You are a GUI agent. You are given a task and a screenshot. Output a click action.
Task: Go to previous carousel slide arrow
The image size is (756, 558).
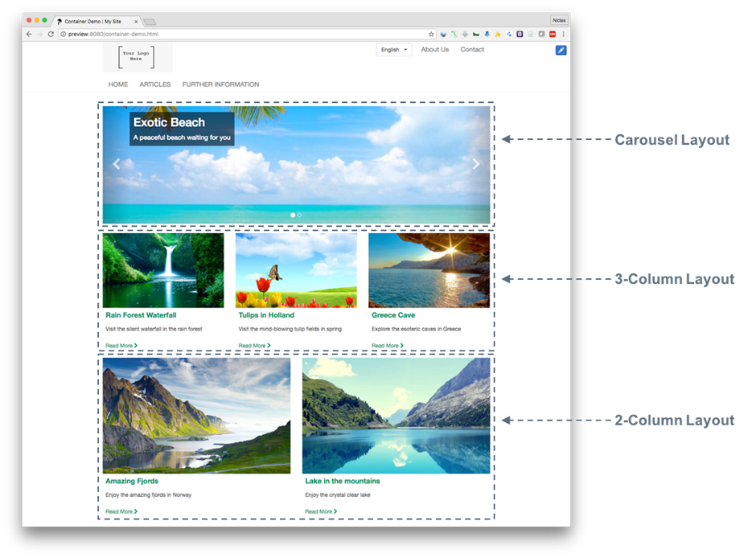[x=116, y=164]
